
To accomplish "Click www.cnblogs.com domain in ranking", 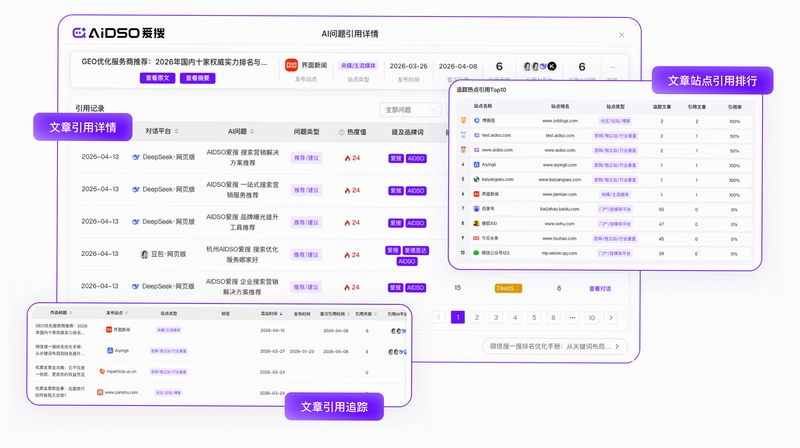I will 560,121.
